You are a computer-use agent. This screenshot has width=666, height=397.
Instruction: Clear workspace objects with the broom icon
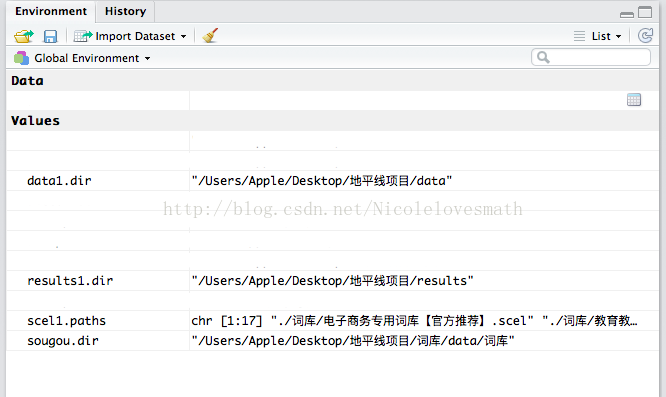pyautogui.click(x=210, y=36)
